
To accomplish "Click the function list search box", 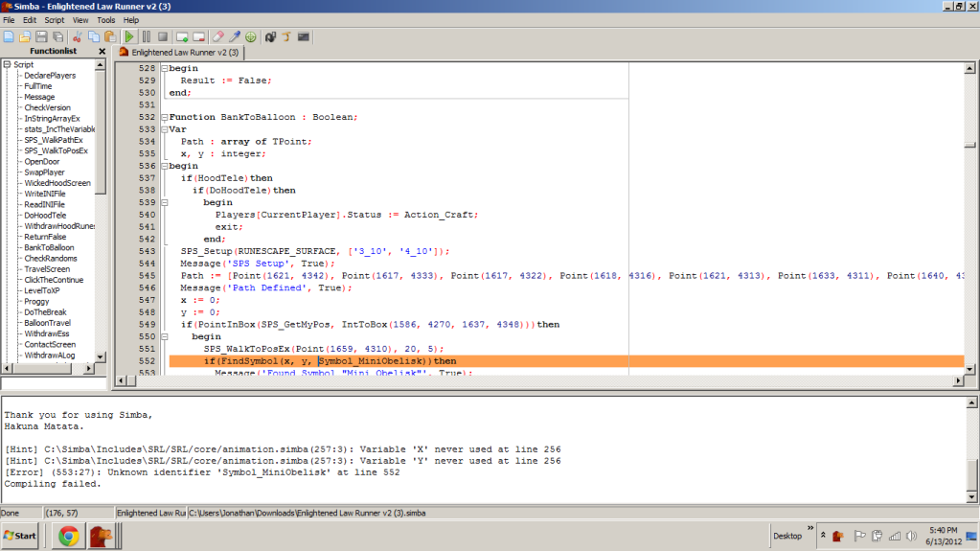I will click(x=54, y=383).
